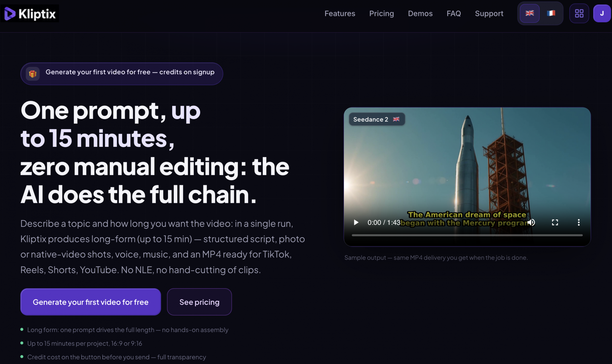Open the video more options menu
The height and width of the screenshot is (364, 612).
pos(579,222)
